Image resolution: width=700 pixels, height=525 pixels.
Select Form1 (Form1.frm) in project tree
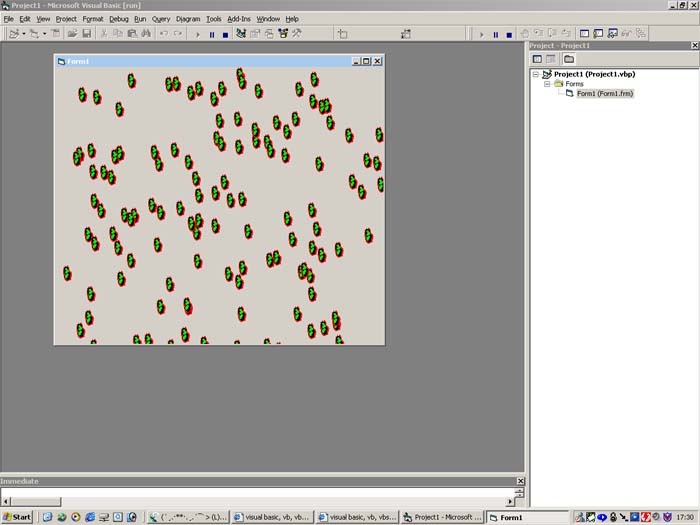604,94
